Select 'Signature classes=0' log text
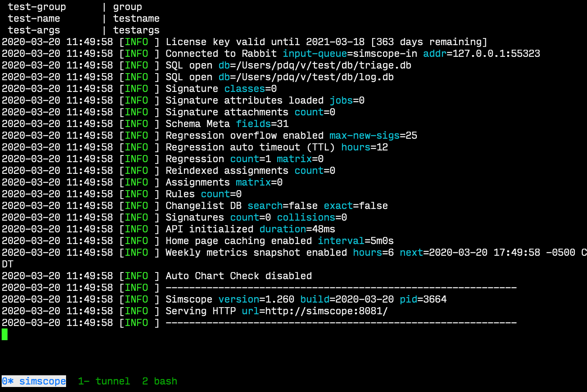This screenshot has height=392, width=587. (x=221, y=89)
